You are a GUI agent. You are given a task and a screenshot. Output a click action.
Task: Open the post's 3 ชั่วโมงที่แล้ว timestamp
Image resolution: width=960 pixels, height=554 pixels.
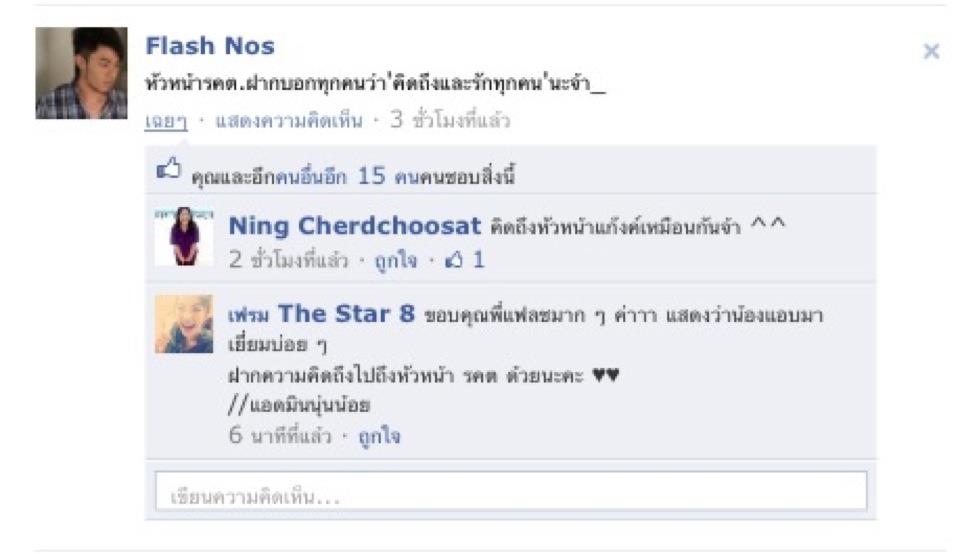(450, 121)
